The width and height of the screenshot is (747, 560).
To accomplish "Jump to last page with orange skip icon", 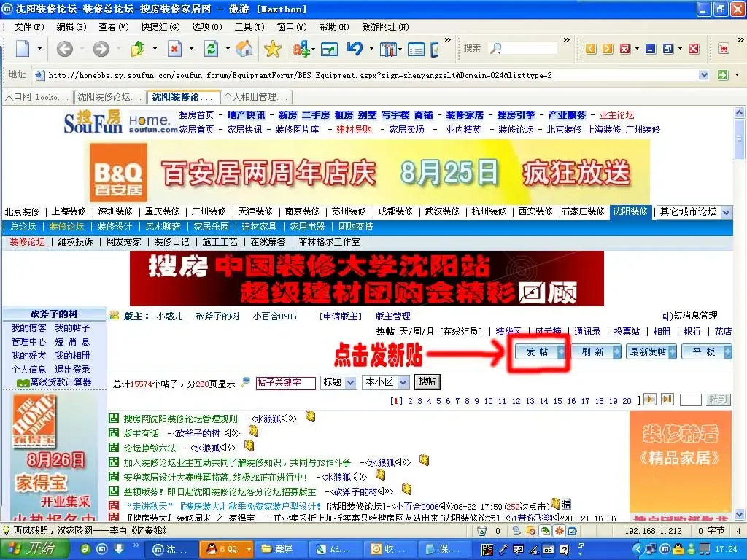I will coord(667,399).
